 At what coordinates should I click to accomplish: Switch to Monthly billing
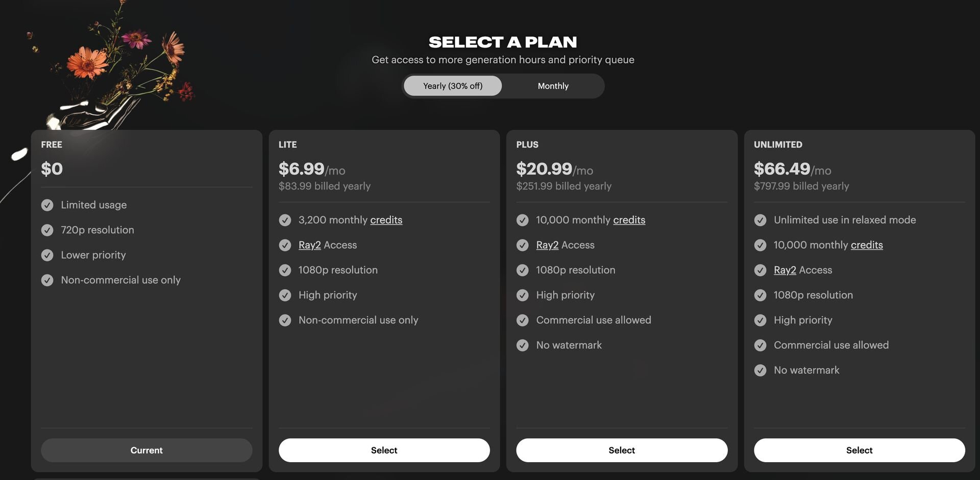tap(553, 86)
